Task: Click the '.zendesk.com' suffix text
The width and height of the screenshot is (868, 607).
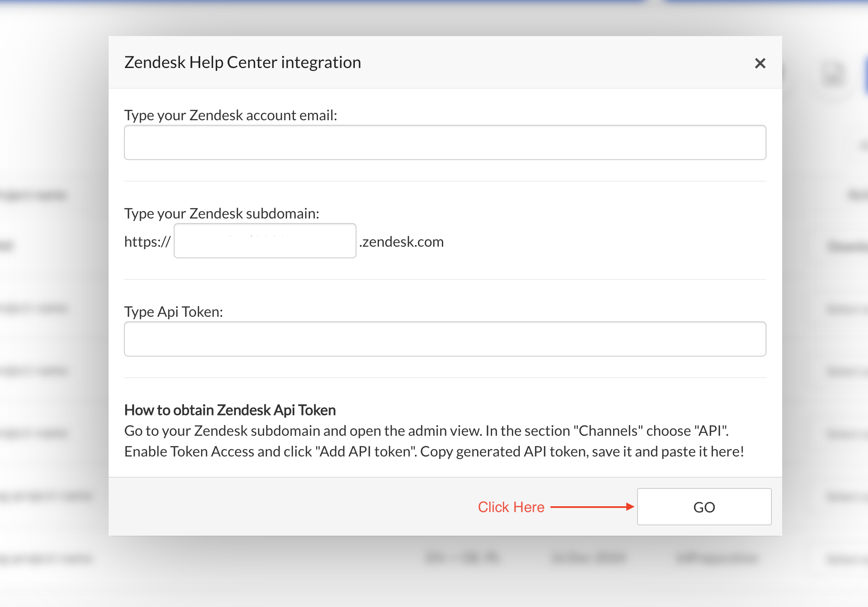Action: click(x=401, y=242)
